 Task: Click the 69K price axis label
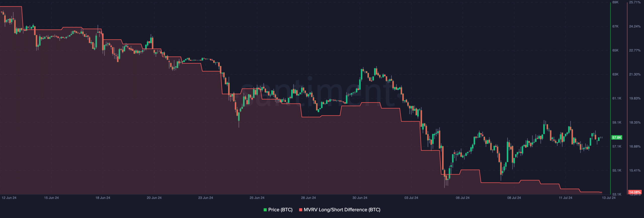coord(615,2)
